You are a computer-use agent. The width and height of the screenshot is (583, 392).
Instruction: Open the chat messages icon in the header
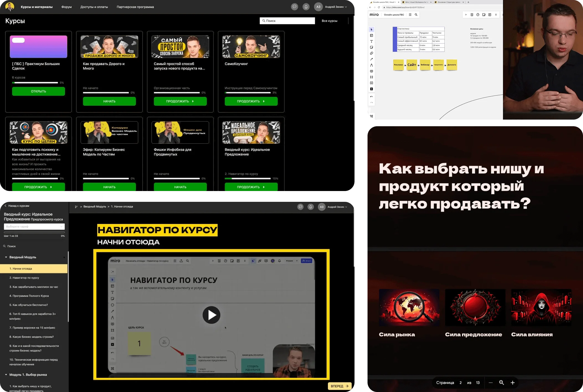click(294, 7)
